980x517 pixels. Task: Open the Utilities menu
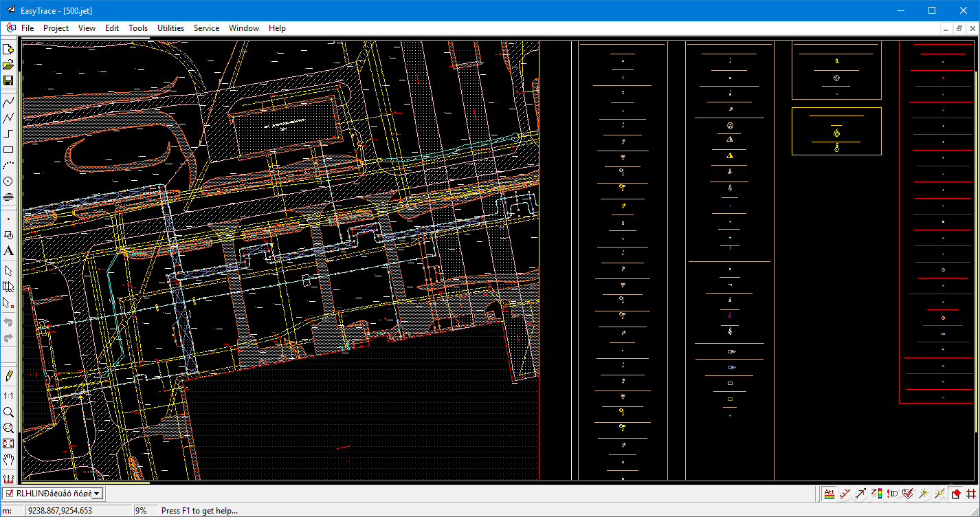point(170,28)
